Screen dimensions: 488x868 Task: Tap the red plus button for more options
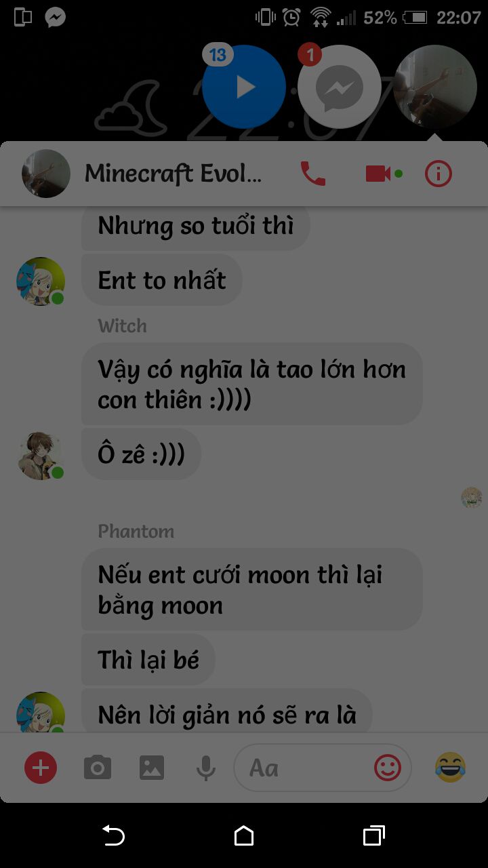click(41, 768)
